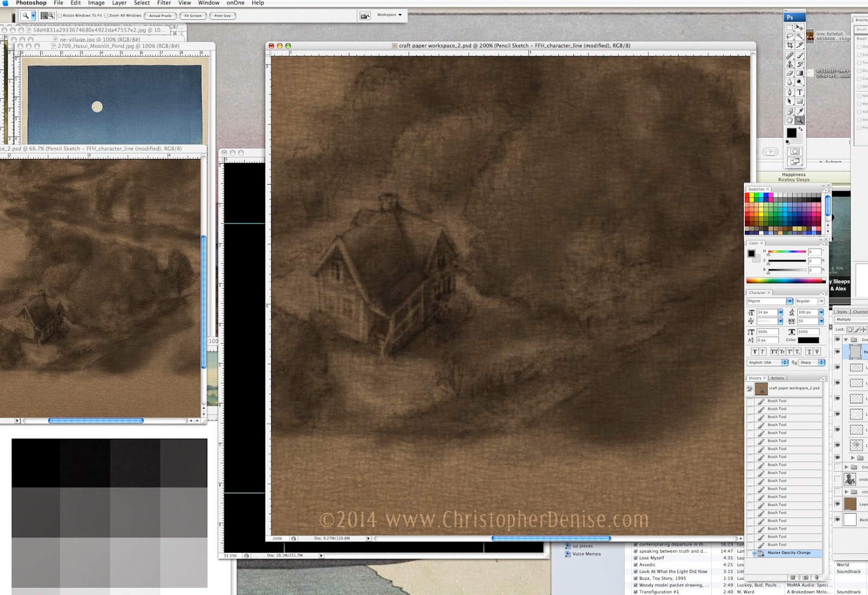
Task: Select the Blur tool
Action: pyautogui.click(x=790, y=82)
